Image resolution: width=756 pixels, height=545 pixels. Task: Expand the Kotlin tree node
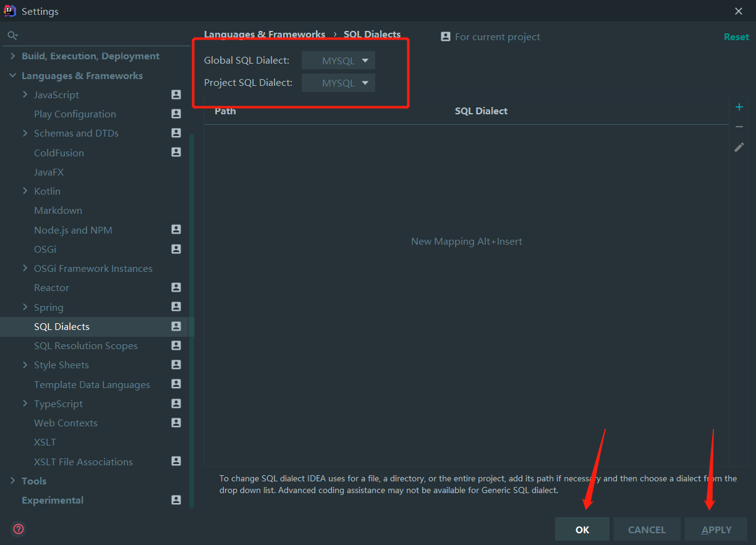tap(25, 191)
